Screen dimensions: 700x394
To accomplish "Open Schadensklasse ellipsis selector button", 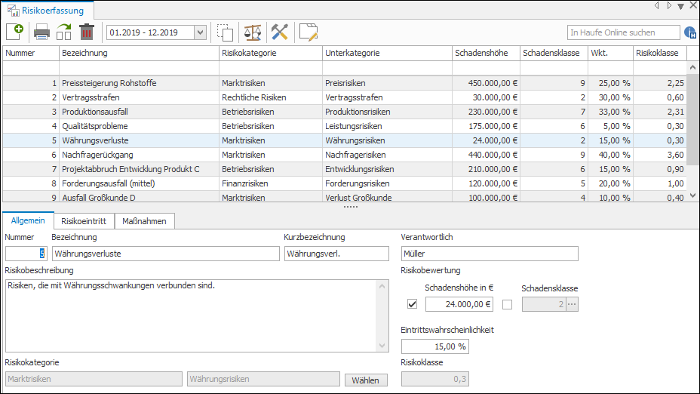I will (572, 304).
